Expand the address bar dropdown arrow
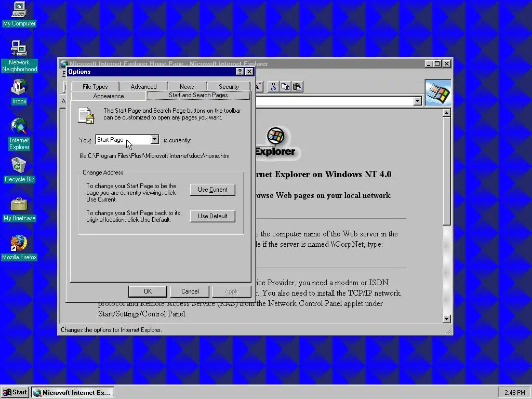The height and width of the screenshot is (399, 532). (417, 101)
